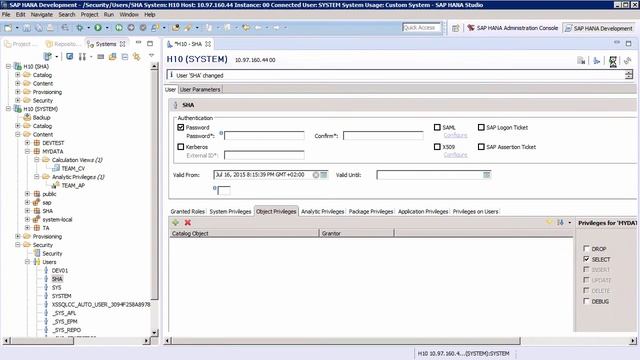Click the New wizard toolbar icon
Viewport: 640px width, 360px height.
[x=8, y=28]
